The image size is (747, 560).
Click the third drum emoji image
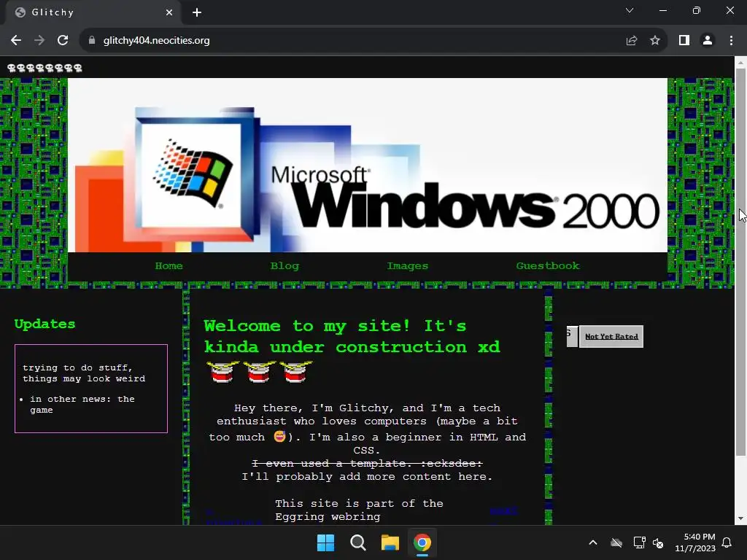(296, 372)
